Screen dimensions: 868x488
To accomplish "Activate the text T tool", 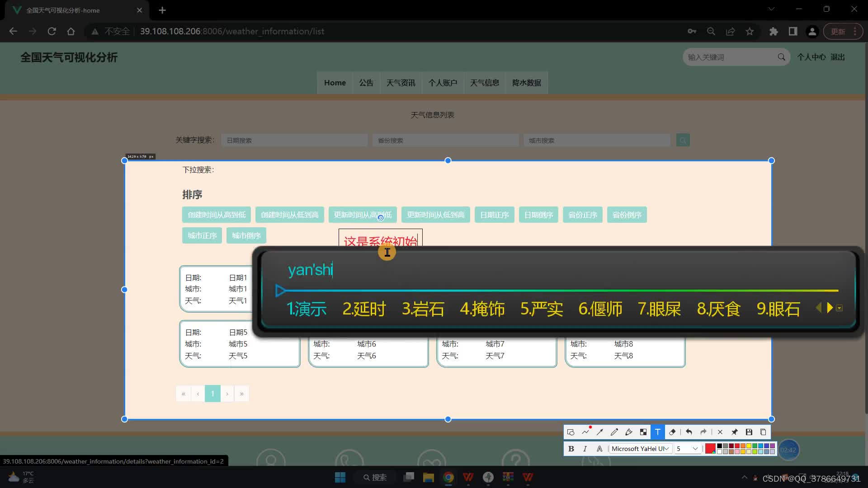I will tap(658, 432).
